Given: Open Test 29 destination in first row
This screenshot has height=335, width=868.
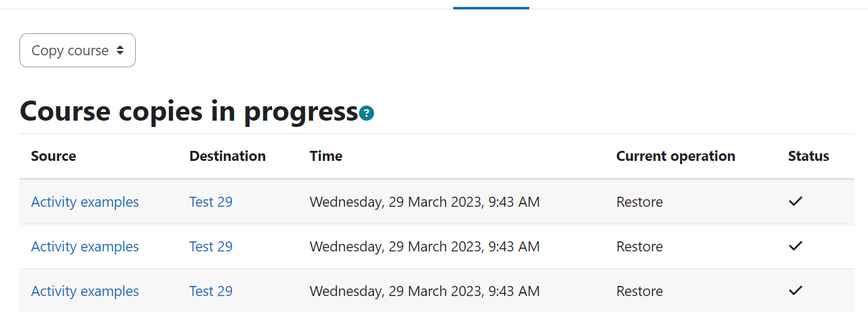Looking at the screenshot, I should 211,202.
